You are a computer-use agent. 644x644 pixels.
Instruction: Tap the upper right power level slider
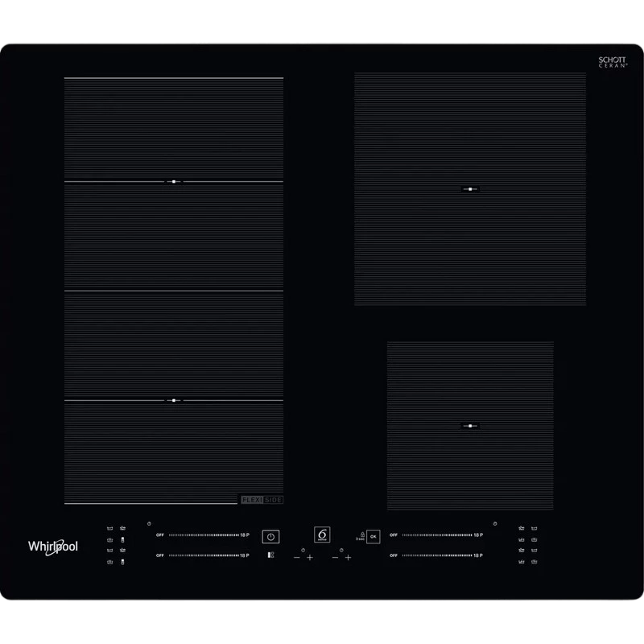[x=437, y=535]
